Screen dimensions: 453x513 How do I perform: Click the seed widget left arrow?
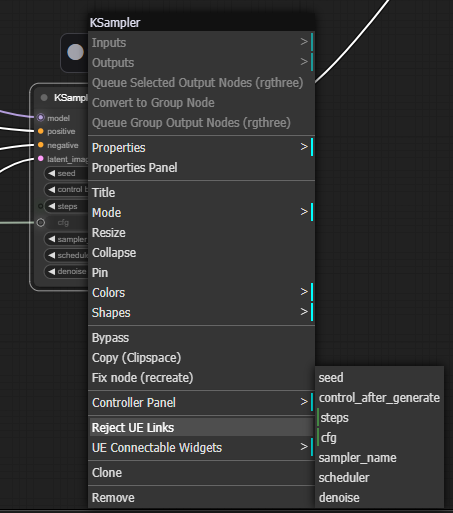tap(51, 173)
